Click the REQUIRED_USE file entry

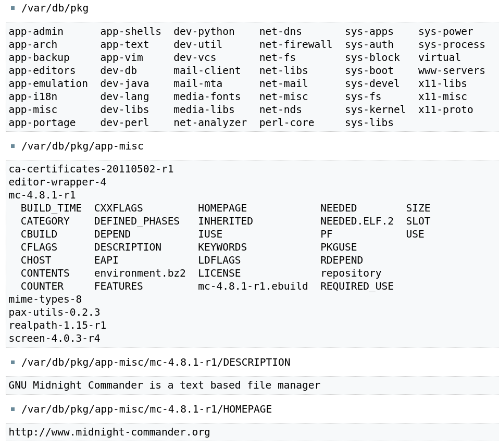357,287
